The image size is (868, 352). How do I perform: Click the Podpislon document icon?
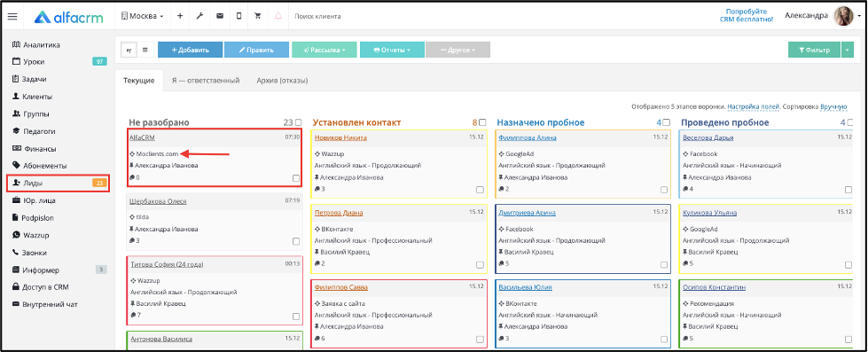(x=16, y=217)
